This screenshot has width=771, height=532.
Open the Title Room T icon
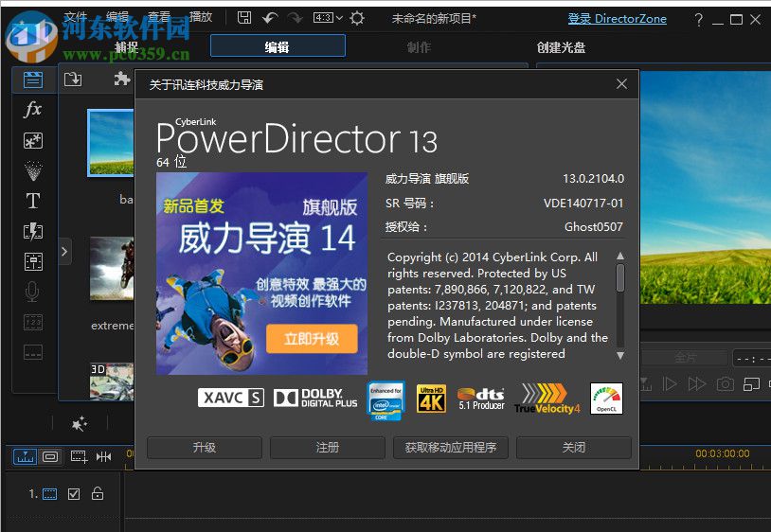[x=33, y=201]
